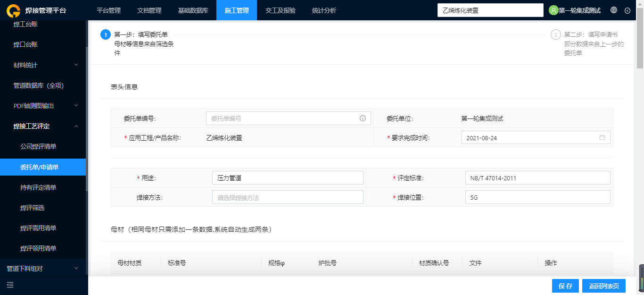Expand 材料统计 submenu
The height and width of the screenshot is (295, 644).
[76, 65]
